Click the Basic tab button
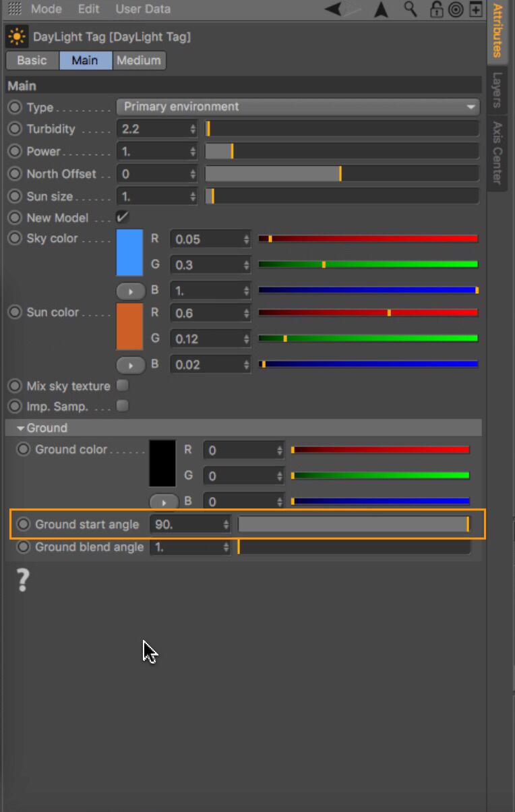515x812 pixels. [32, 60]
